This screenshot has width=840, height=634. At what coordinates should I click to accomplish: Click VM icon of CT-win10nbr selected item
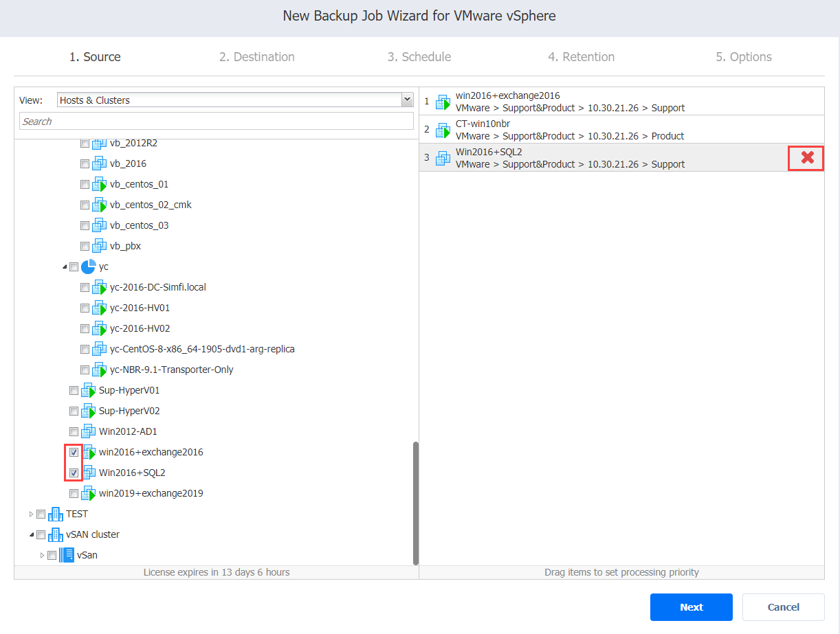[x=443, y=130]
